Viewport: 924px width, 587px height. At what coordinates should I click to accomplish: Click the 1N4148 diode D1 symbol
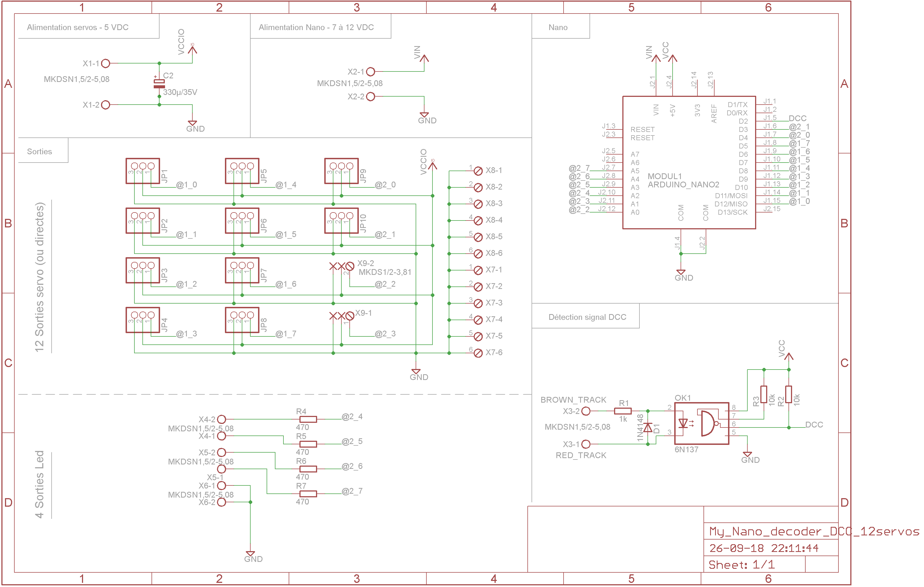coord(648,427)
